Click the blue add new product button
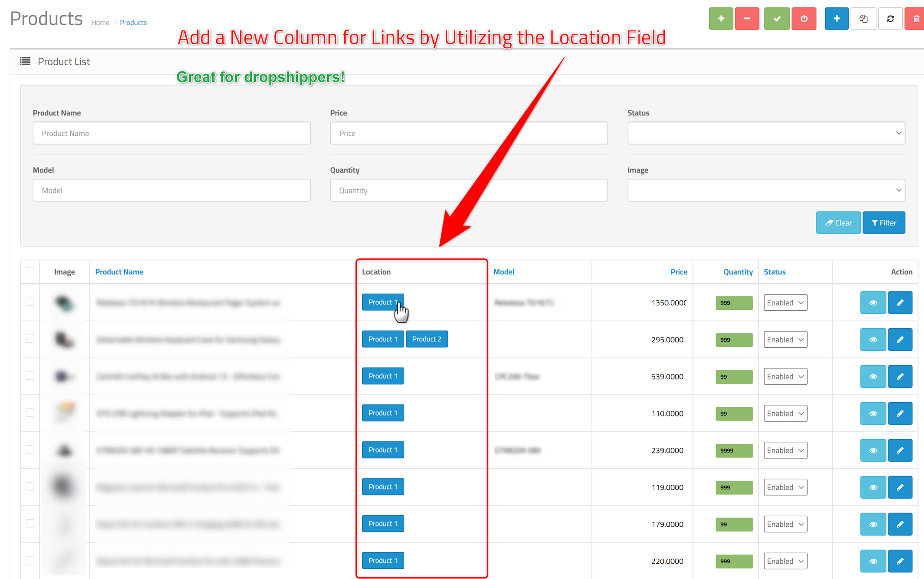The height and width of the screenshot is (579, 924). [x=836, y=19]
